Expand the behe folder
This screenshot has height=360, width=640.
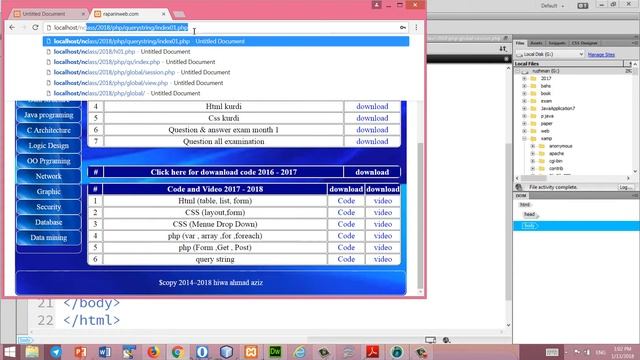click(x=524, y=86)
